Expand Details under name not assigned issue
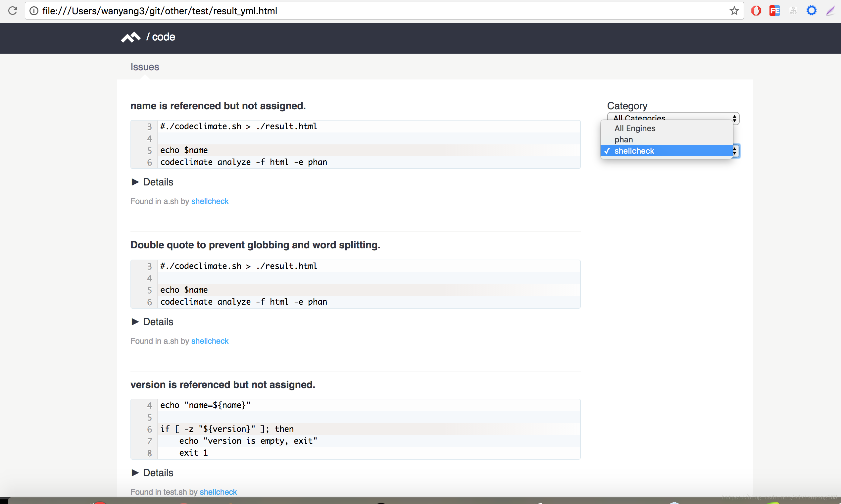 click(x=152, y=182)
